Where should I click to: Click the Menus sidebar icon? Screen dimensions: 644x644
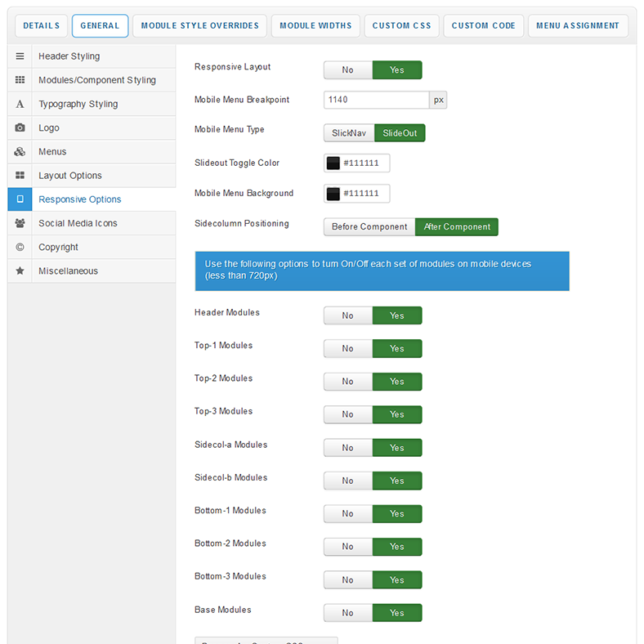point(20,152)
